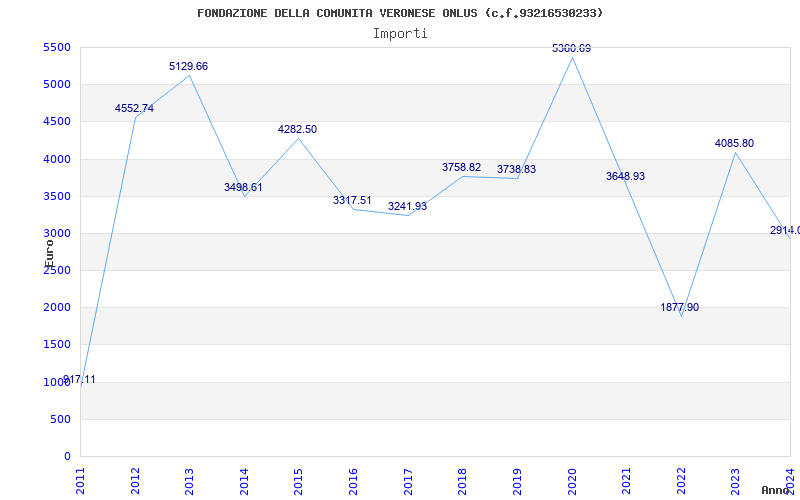Viewport: 800px width, 500px height.
Task: Select the 4282.50 data label
Action: 297,130
